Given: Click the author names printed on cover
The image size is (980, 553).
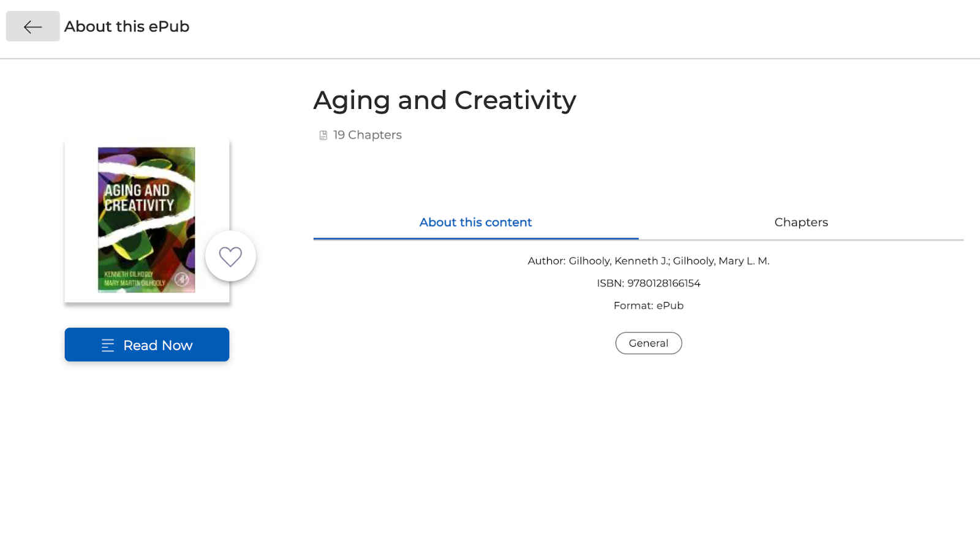Looking at the screenshot, I should pos(134,279).
